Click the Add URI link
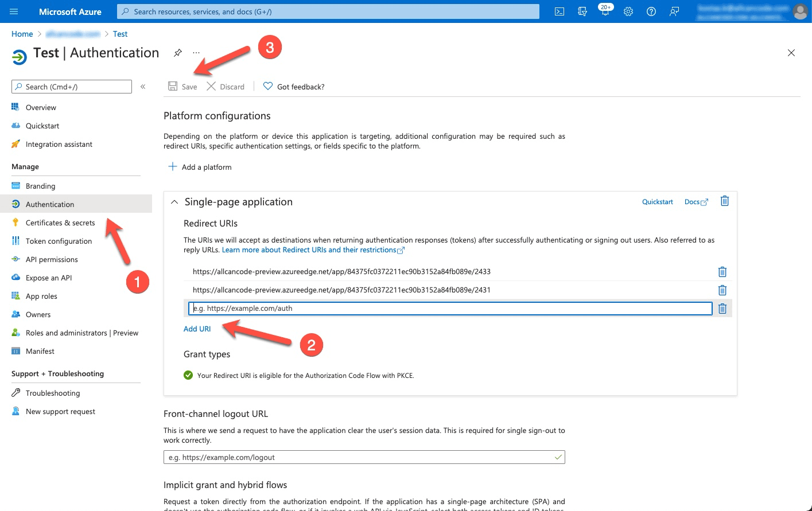Screen dimensions: 812x511 click(197, 329)
